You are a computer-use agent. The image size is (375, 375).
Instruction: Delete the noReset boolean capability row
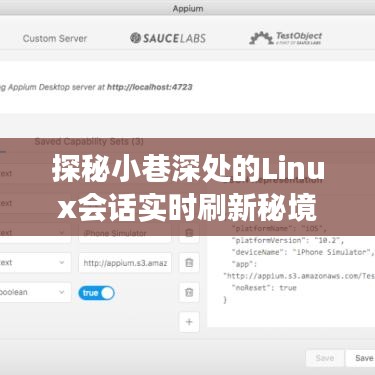tap(189, 292)
